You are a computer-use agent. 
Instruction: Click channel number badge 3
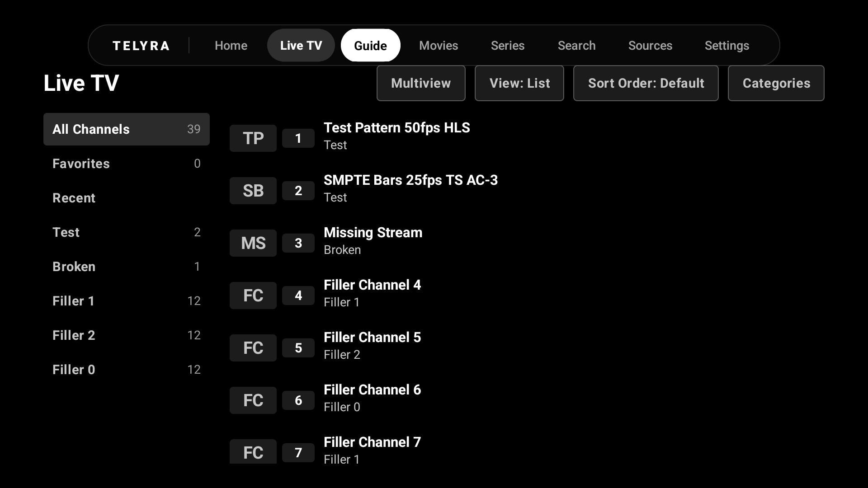click(x=298, y=243)
